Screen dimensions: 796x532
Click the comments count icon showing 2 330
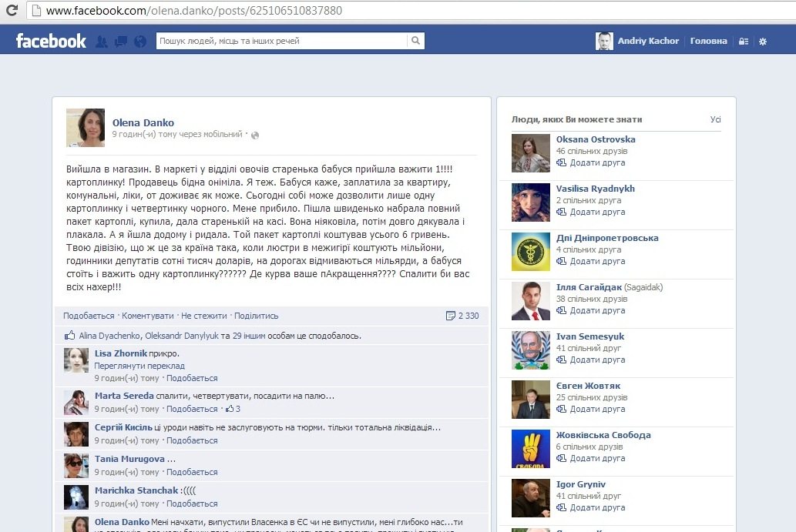tap(450, 316)
